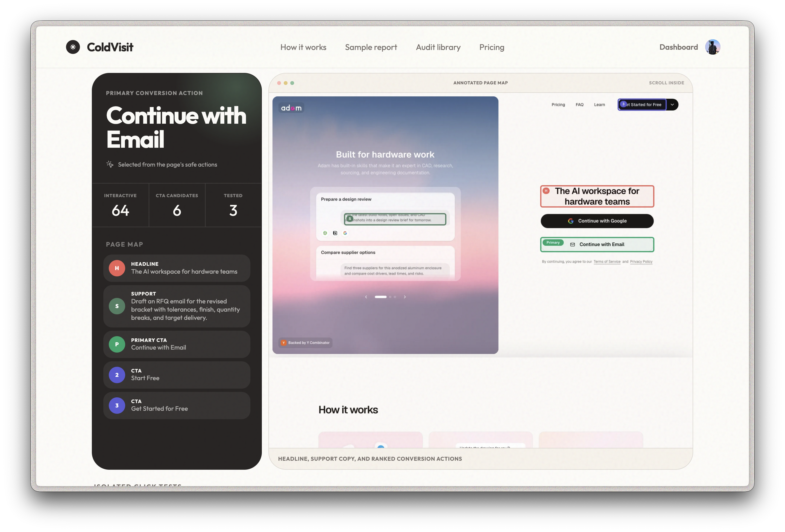This screenshot has height=532, width=785.
Task: Click FAQ in the previewed page's nav
Action: [579, 105]
